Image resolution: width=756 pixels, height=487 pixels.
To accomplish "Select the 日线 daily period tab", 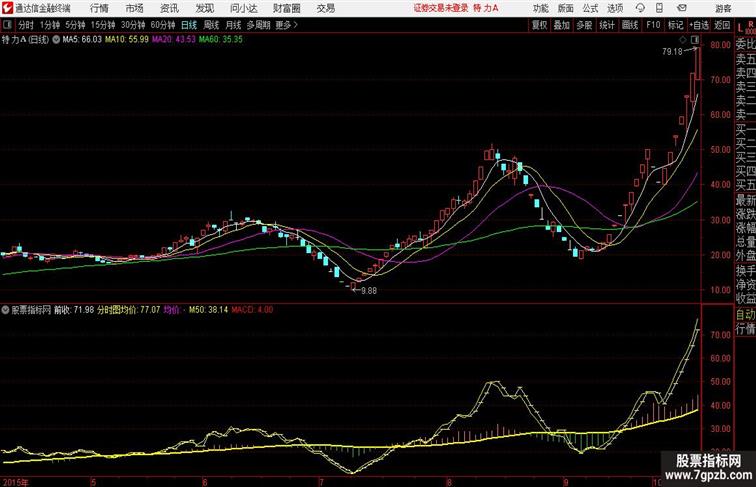I will point(189,25).
